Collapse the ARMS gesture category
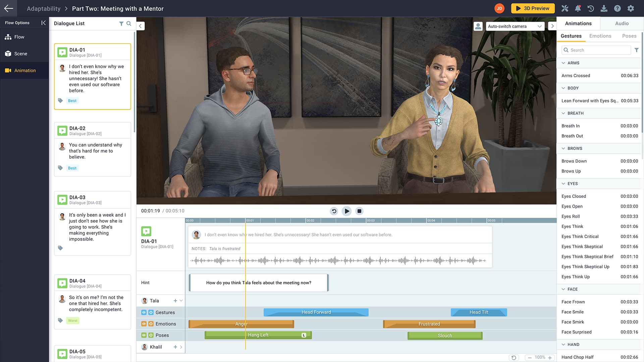This screenshot has height=362, width=644. [563, 63]
